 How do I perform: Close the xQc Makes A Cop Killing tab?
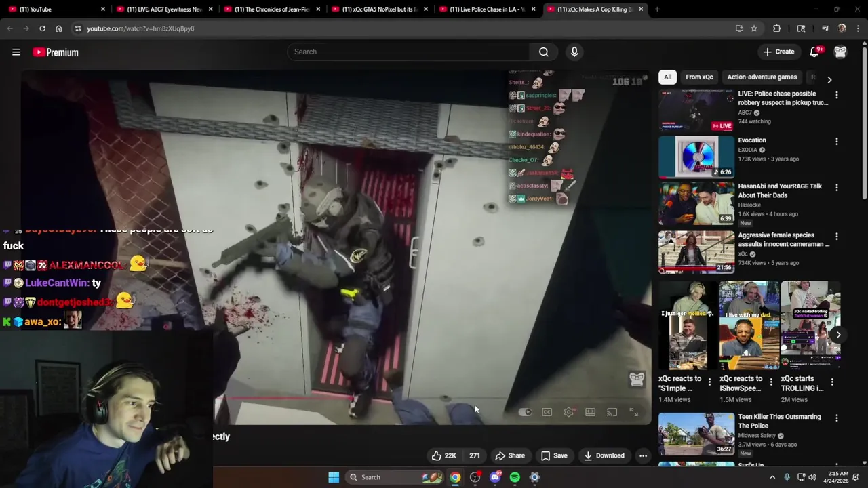tap(641, 9)
